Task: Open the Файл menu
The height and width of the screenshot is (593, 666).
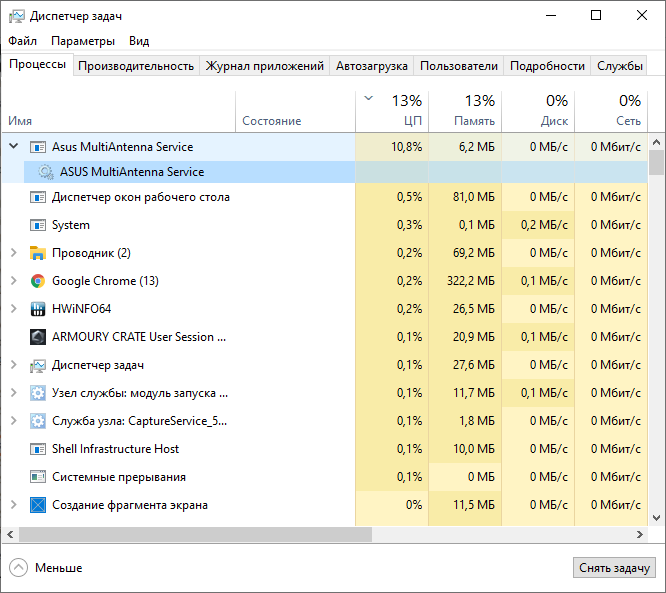Action: [x=23, y=41]
